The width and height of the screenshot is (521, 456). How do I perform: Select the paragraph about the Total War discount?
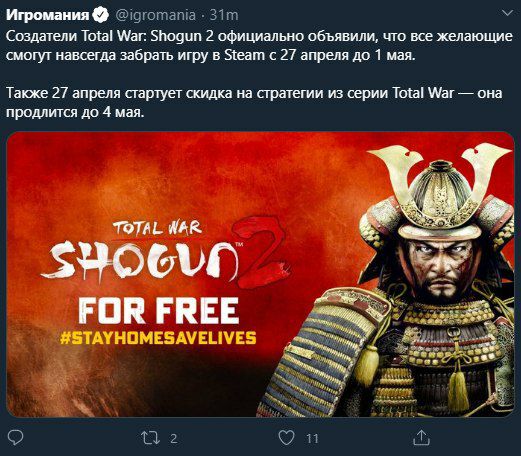click(x=254, y=102)
